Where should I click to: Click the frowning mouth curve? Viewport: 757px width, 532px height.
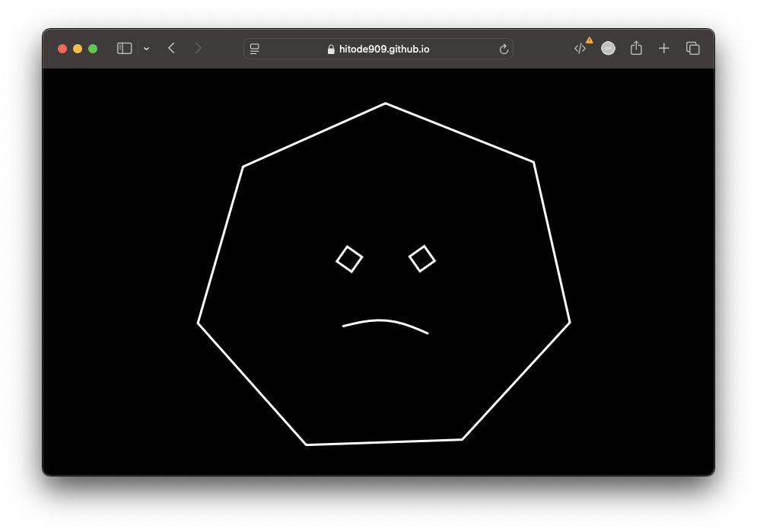(x=385, y=327)
